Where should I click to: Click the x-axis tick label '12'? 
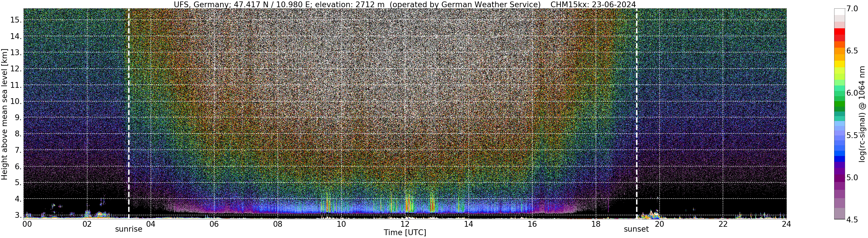tap(405, 224)
